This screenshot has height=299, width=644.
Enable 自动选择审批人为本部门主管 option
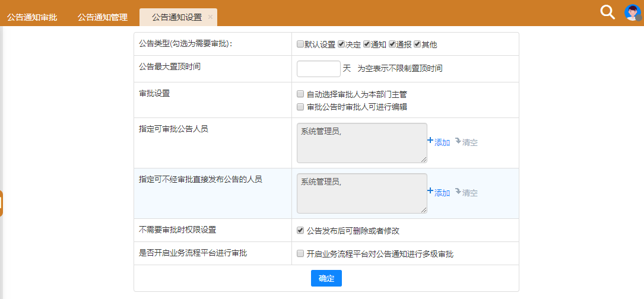click(x=300, y=94)
